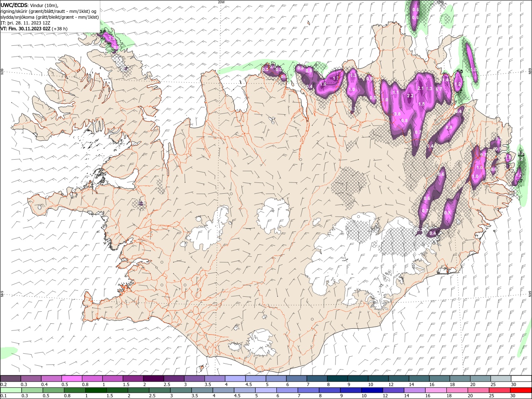The height and width of the screenshot is (399, 532).
Task: Pick the darkest green 1–1.5 rain swatch
Action: [x=96, y=390]
